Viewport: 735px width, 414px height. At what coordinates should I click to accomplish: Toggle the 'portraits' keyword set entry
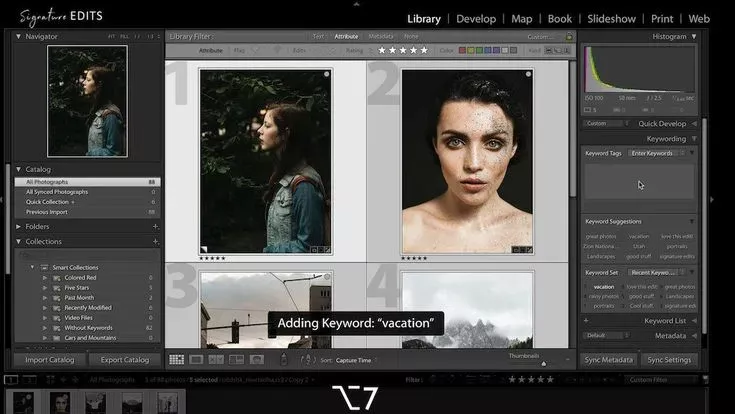[604, 306]
